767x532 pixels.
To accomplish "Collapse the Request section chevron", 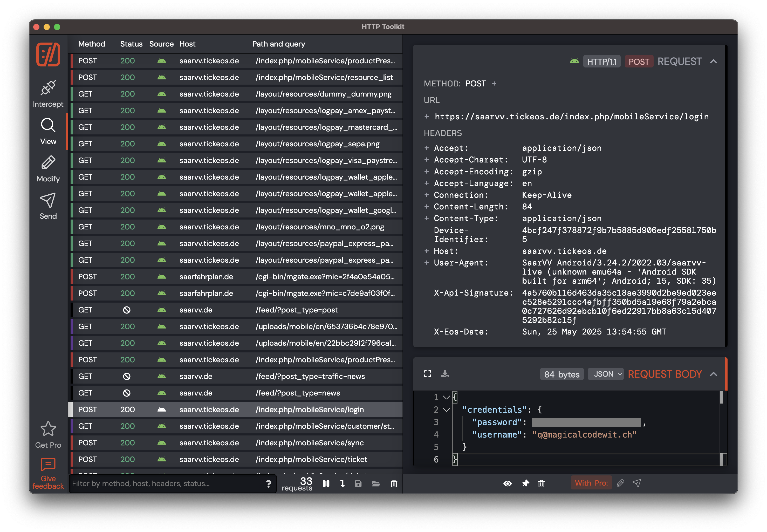I will coord(713,61).
